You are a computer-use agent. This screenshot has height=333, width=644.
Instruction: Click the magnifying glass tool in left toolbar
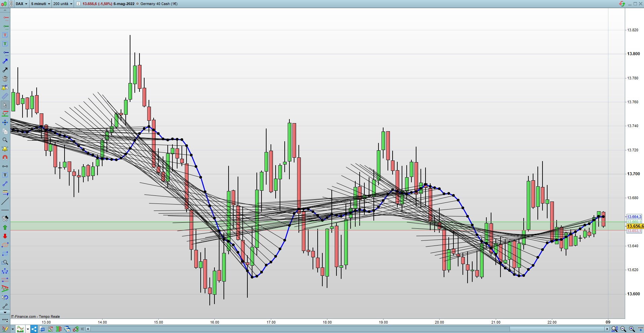(x=5, y=140)
